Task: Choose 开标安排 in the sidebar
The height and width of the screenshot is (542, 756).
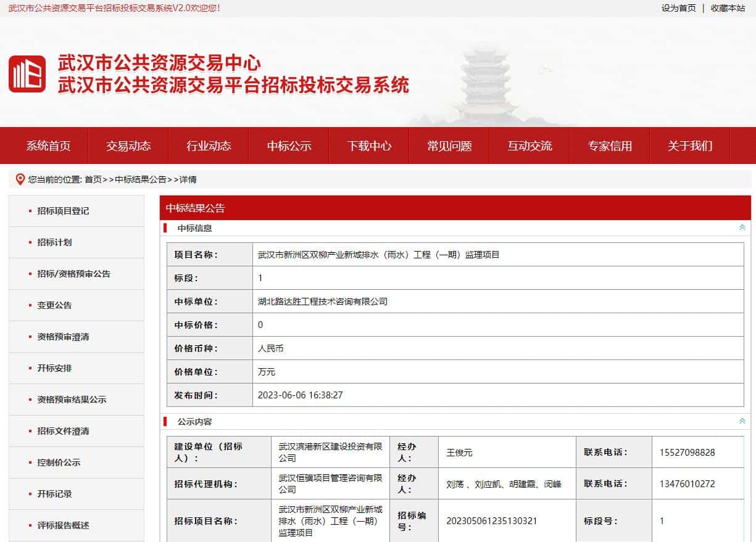Action: (54, 368)
